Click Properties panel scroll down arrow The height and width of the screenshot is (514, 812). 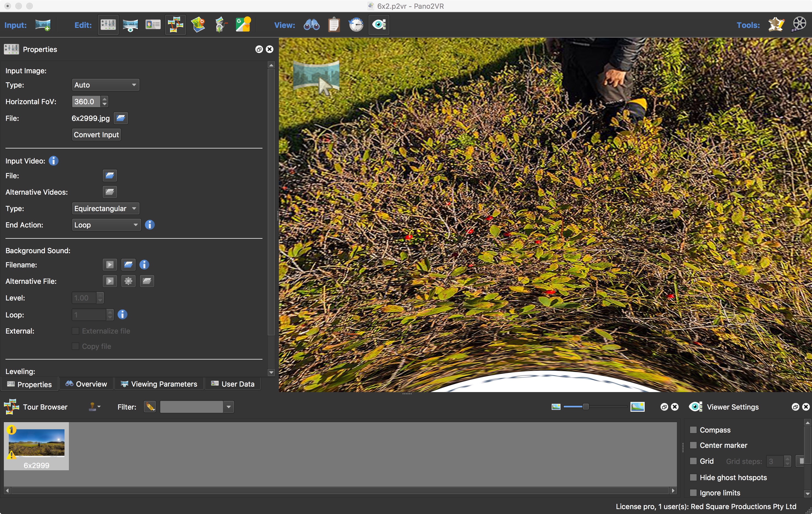[x=271, y=372]
